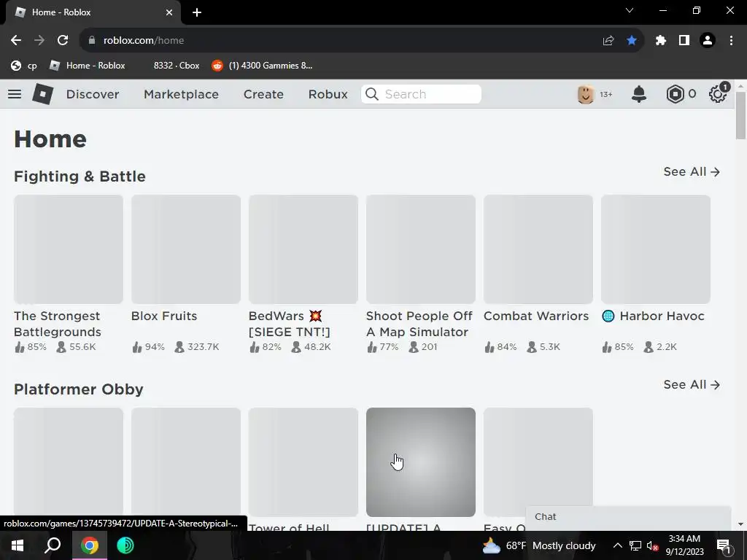This screenshot has height=560, width=747.
Task: Open the weather widget showing 68°F
Action: pos(539,545)
